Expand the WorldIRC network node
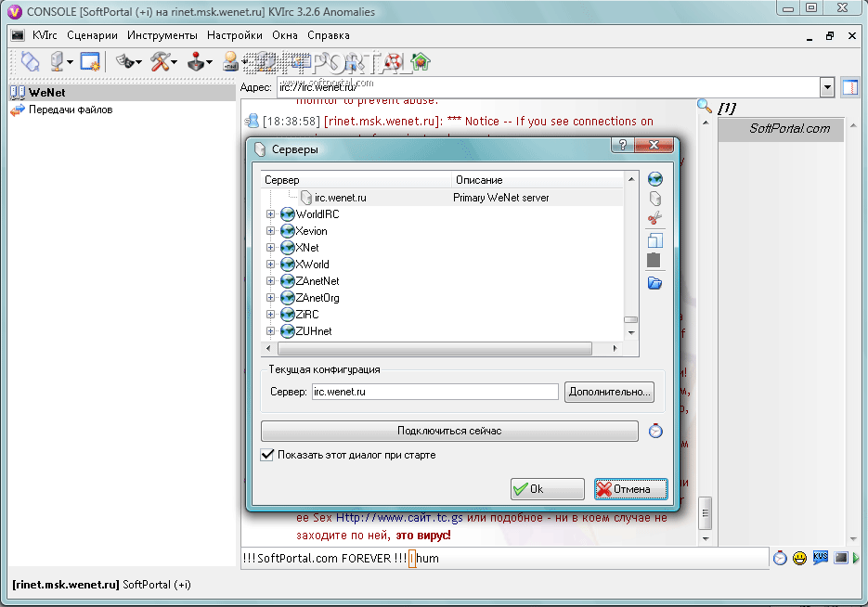The width and height of the screenshot is (868, 607). (270, 214)
